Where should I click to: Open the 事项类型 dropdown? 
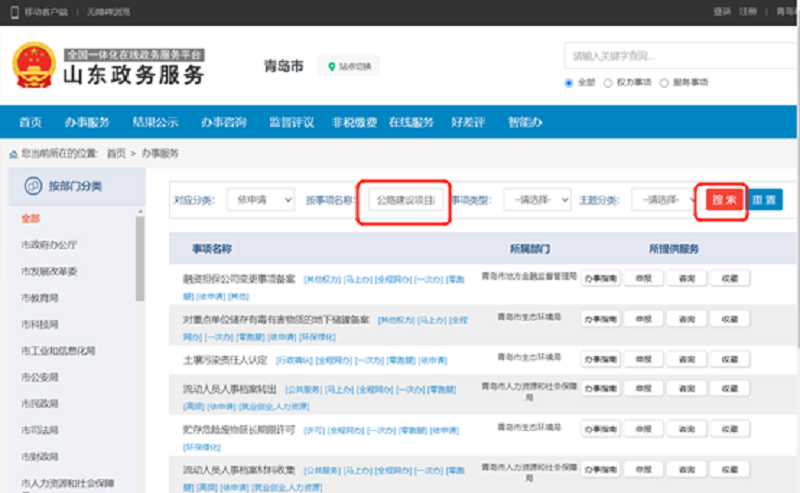[x=537, y=200]
